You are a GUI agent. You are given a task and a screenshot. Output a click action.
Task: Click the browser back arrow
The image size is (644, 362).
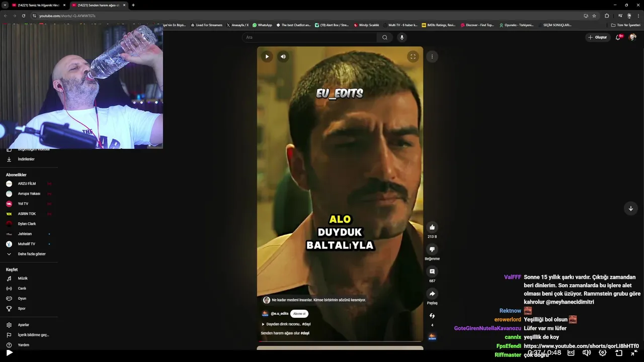[6, 16]
